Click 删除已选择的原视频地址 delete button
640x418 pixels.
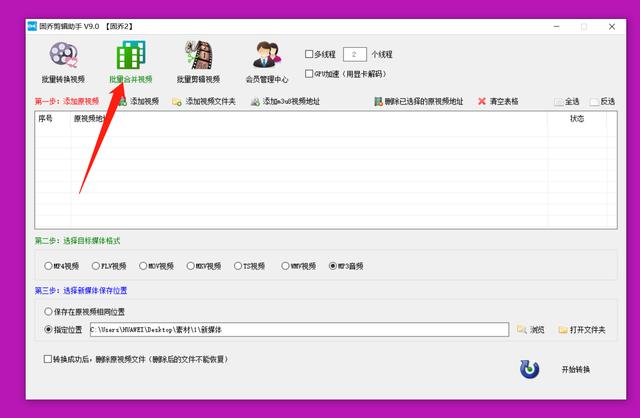point(419,101)
